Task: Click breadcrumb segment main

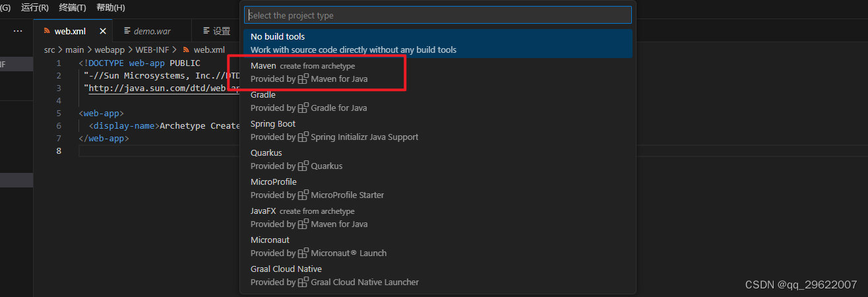Action: tap(75, 49)
